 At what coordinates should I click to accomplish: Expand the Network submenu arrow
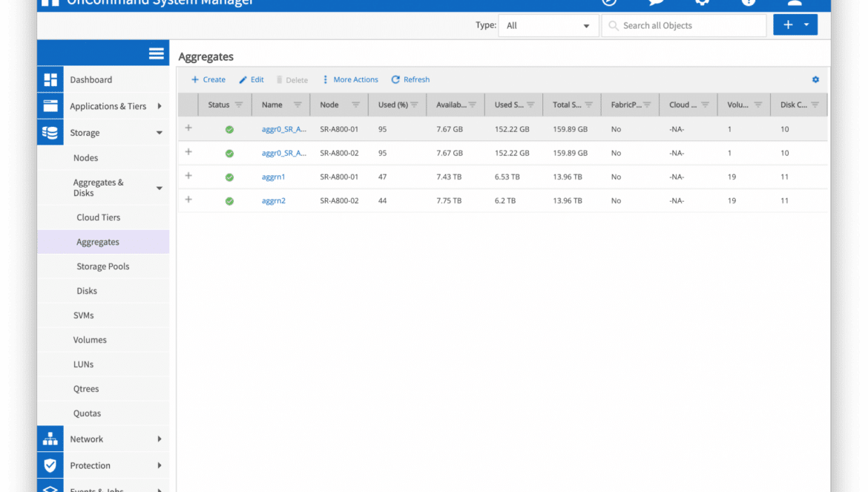[160, 439]
